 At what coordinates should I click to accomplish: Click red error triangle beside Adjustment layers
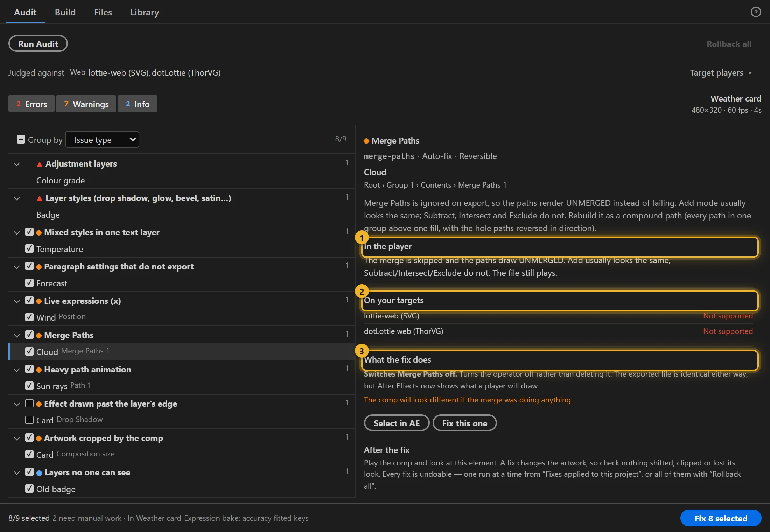[x=40, y=164]
